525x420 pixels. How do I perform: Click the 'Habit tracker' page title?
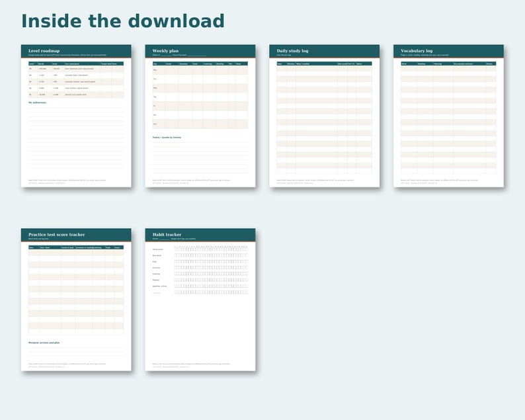(167, 234)
